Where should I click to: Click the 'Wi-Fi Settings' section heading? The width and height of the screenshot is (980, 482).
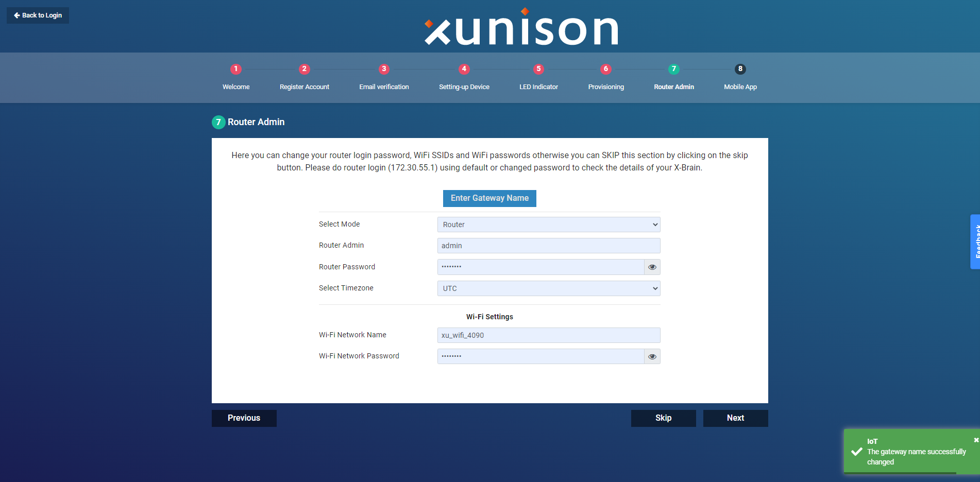[x=489, y=317]
